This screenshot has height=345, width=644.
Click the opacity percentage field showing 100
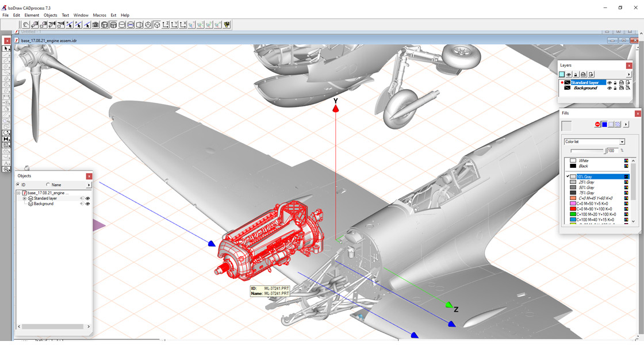pyautogui.click(x=612, y=151)
